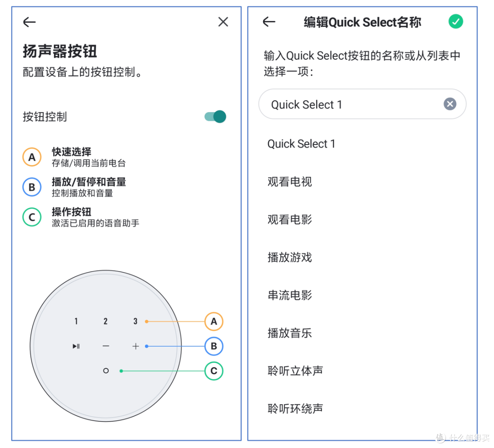Click the circle action button on the speaker
494x448 pixels.
(x=106, y=371)
